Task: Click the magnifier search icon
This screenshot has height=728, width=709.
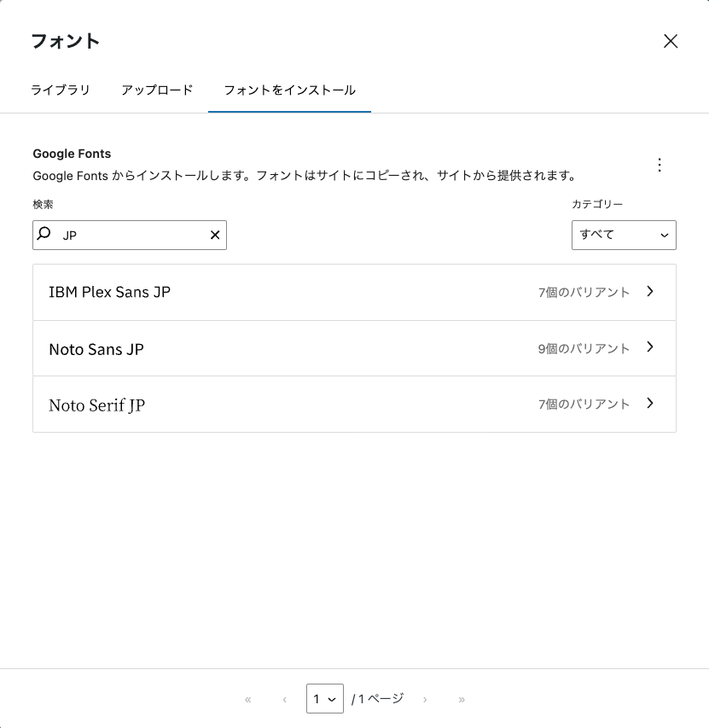Action: (44, 234)
